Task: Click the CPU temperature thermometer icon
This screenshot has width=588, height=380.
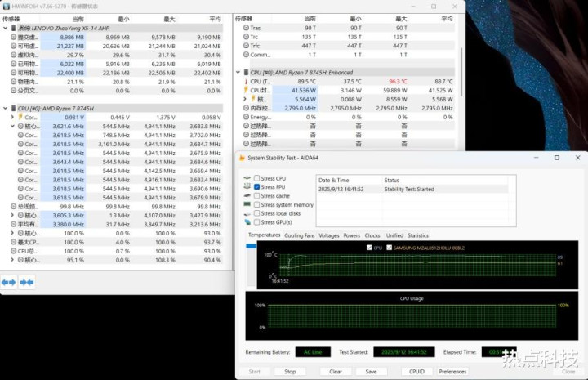Action: click(x=247, y=82)
